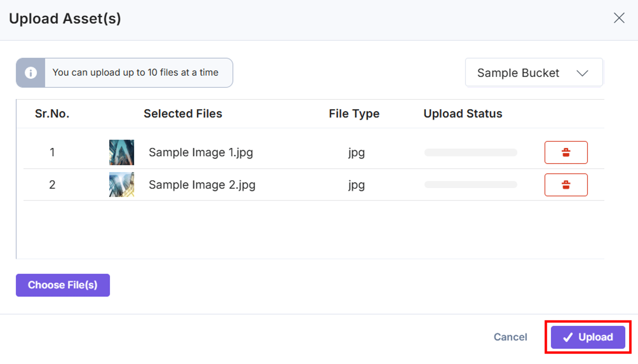Click the info icon beside the upload limit message

pyautogui.click(x=31, y=73)
